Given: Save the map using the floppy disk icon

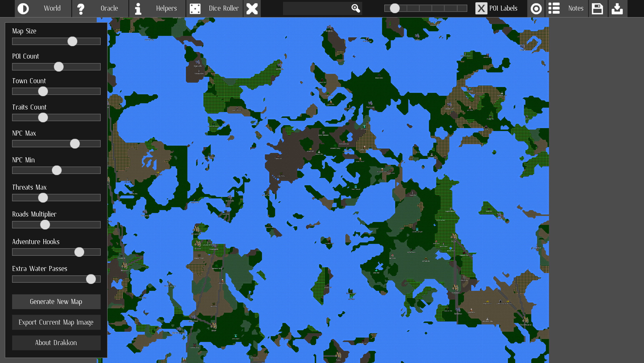Looking at the screenshot, I should click(x=598, y=8).
